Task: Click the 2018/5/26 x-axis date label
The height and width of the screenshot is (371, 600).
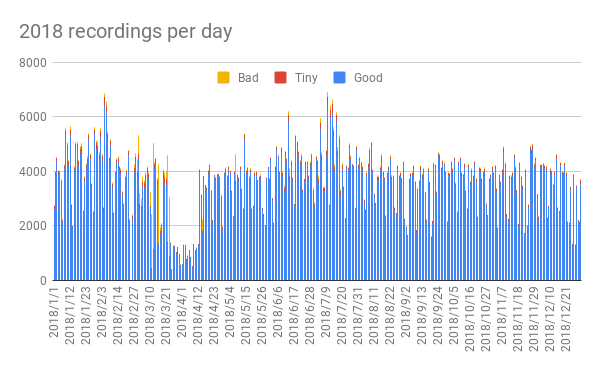Action: click(262, 315)
